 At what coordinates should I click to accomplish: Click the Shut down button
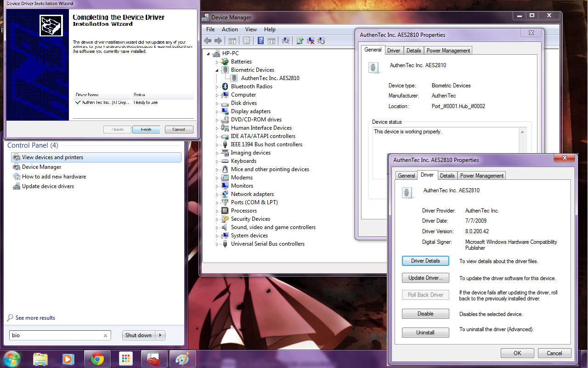(x=138, y=335)
